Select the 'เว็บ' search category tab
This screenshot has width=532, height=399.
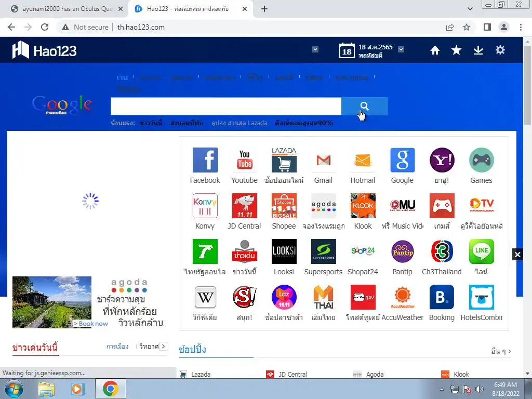(123, 77)
